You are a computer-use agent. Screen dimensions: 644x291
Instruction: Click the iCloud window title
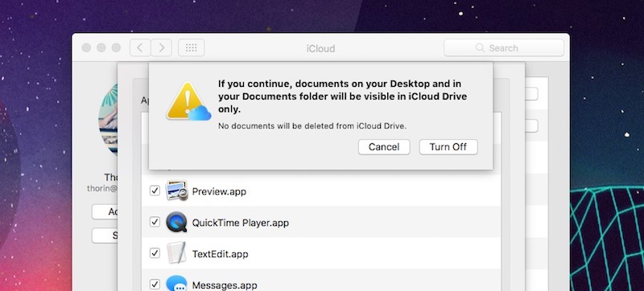click(320, 48)
